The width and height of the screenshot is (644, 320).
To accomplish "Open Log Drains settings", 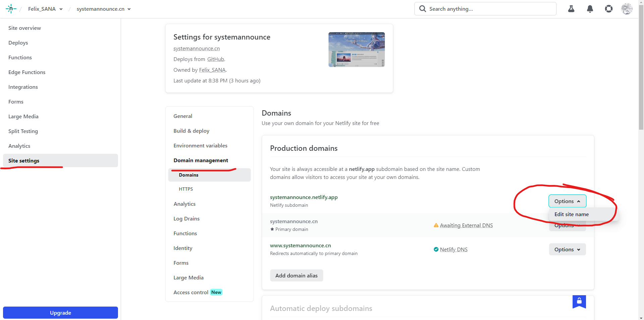I will 186,218.
